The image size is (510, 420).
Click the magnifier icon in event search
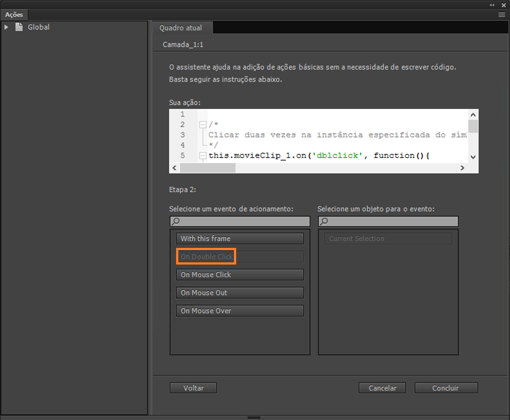[x=176, y=221]
